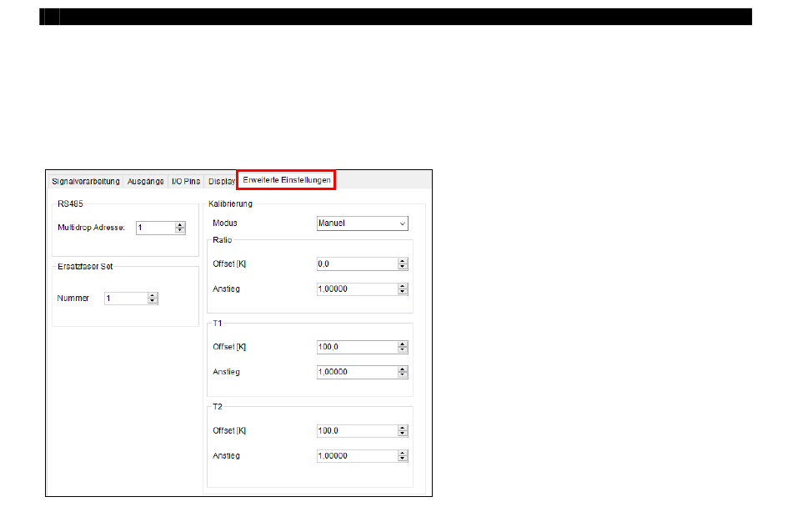Click the RS485 group title
This screenshot has height=532, width=792.
click(x=70, y=204)
